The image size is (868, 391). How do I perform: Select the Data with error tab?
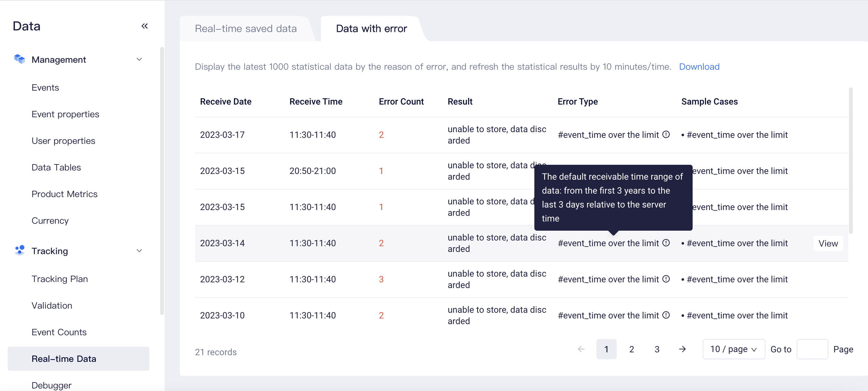(x=371, y=29)
